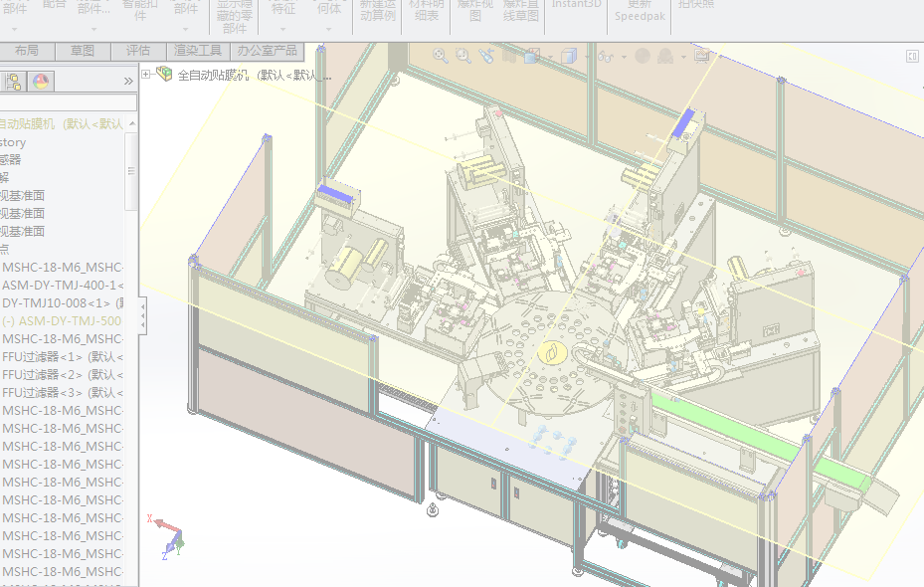Open Hide/Show Items dropdown arrow

[624, 57]
